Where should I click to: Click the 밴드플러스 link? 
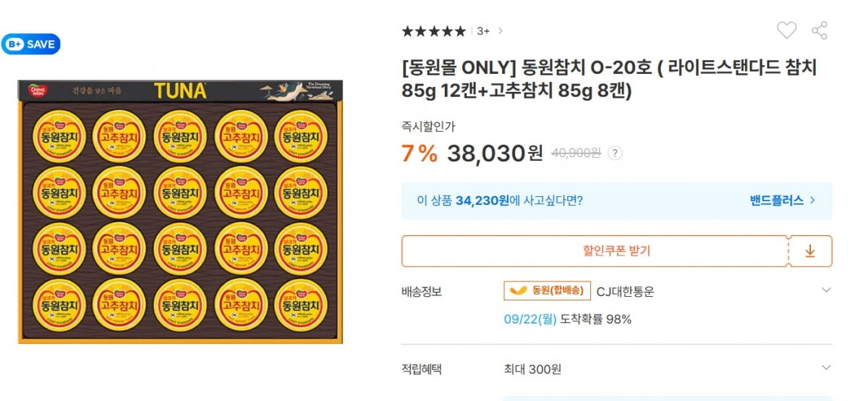click(783, 200)
